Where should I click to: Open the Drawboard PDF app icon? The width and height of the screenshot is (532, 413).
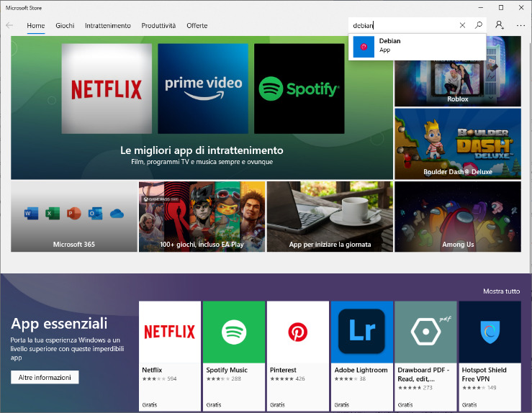(425, 332)
